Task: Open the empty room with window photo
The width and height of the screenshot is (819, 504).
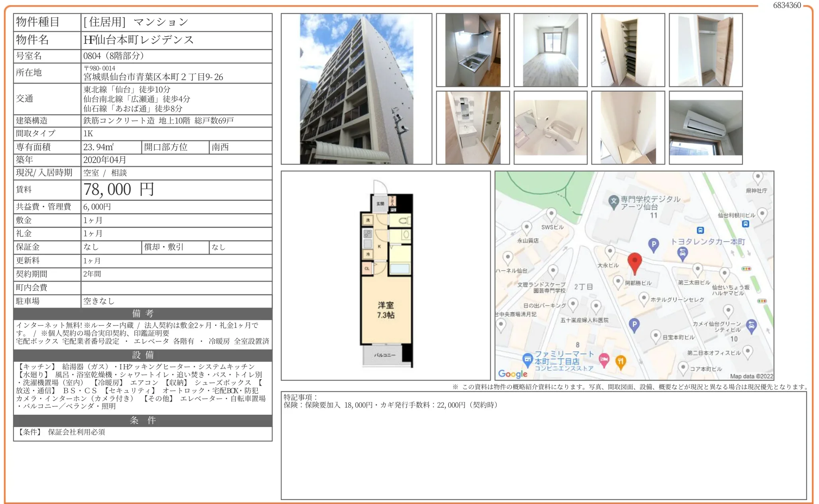Action: (551, 50)
